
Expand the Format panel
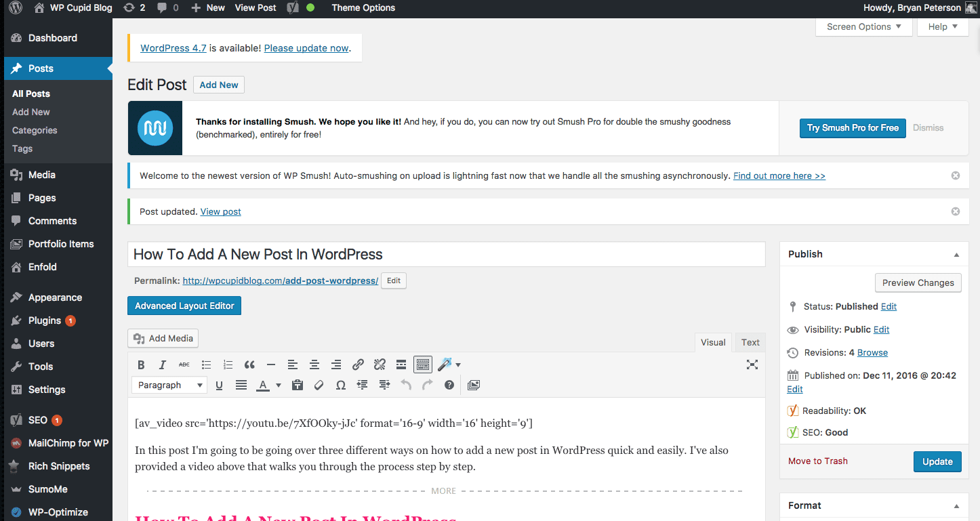(x=956, y=505)
